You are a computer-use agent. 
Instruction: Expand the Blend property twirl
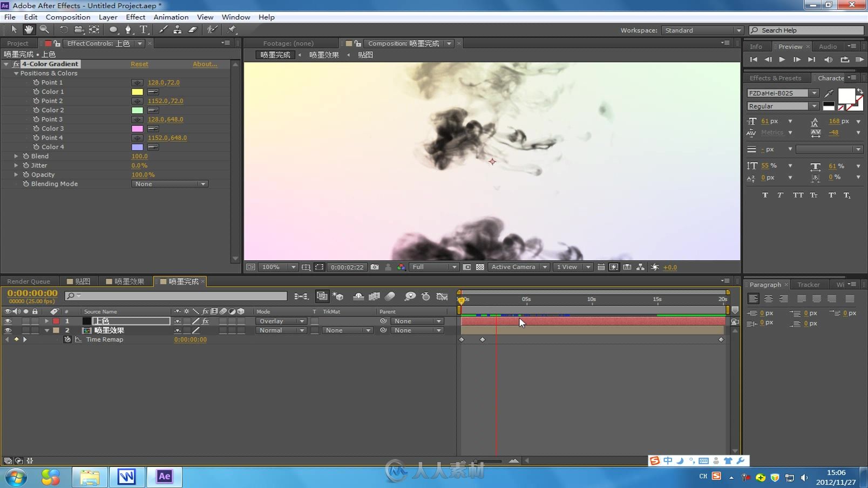pos(16,156)
